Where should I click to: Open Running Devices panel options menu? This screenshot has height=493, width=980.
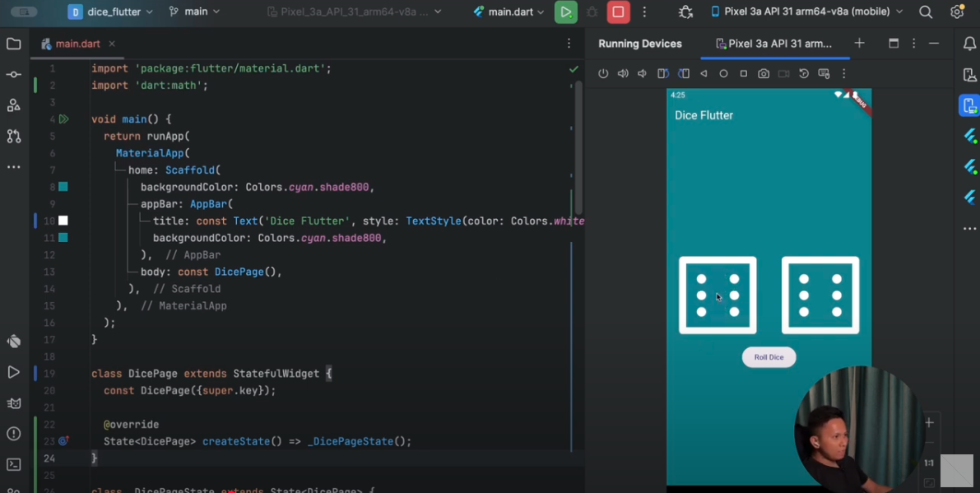pyautogui.click(x=913, y=43)
